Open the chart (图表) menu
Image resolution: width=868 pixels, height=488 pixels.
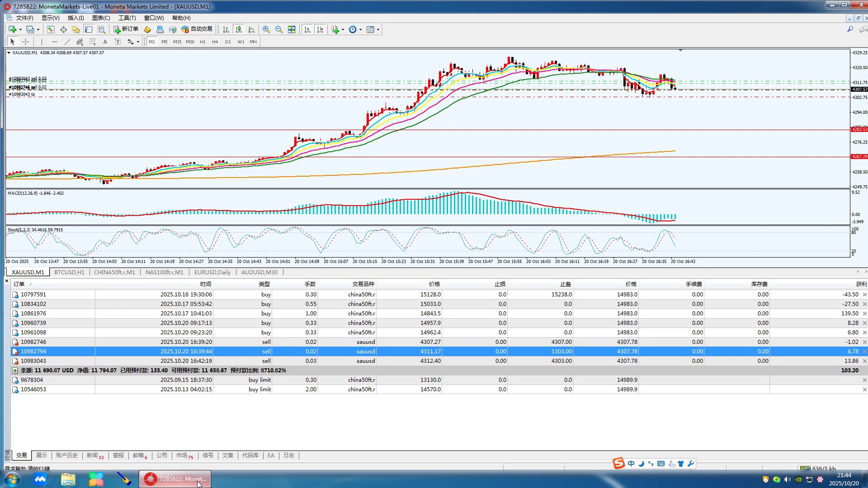(x=101, y=18)
